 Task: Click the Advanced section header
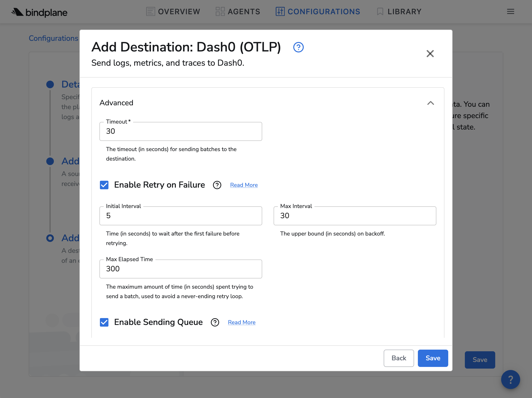click(117, 103)
